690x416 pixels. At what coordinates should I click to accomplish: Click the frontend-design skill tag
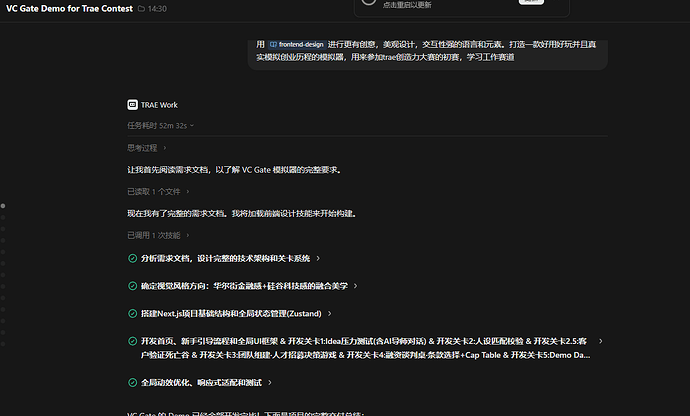point(297,44)
